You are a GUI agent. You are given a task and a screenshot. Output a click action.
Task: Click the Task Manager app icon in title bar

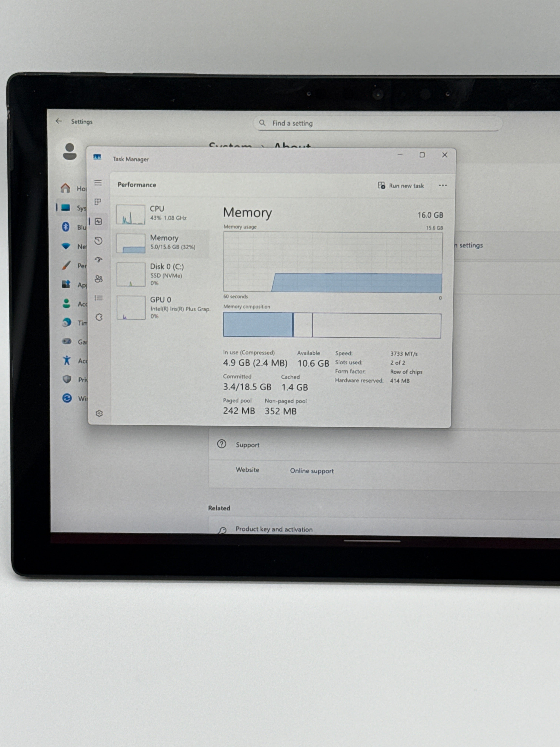pos(98,157)
